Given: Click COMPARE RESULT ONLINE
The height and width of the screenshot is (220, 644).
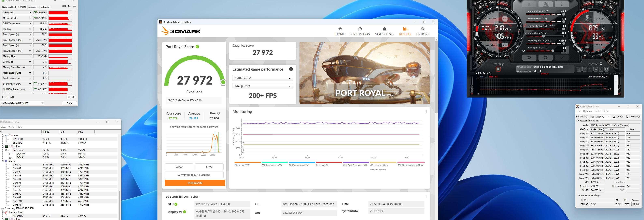Looking at the screenshot, I should coord(194,175).
